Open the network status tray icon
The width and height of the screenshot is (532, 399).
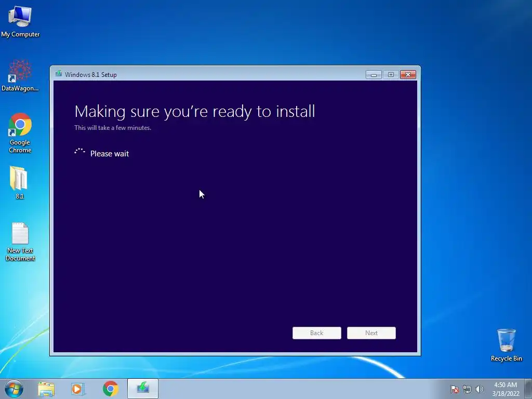467,389
